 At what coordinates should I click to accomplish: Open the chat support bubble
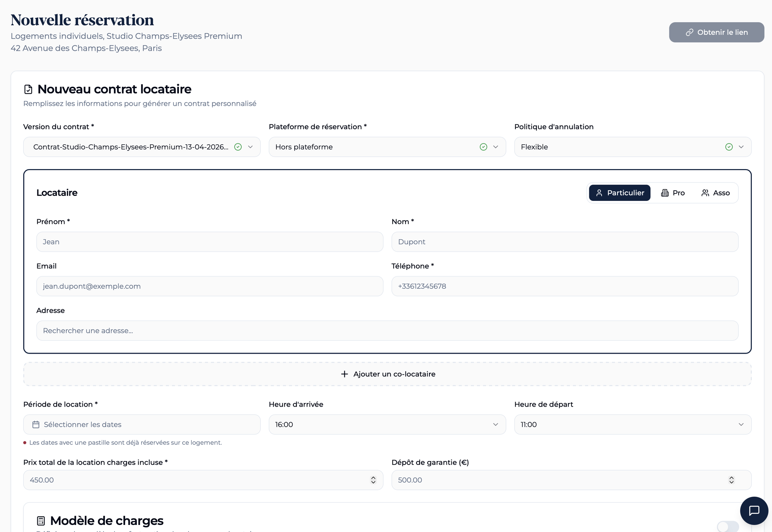(754, 511)
